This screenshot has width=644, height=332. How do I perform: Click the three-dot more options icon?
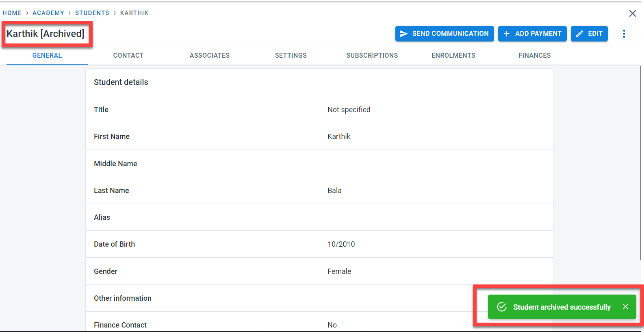624,34
